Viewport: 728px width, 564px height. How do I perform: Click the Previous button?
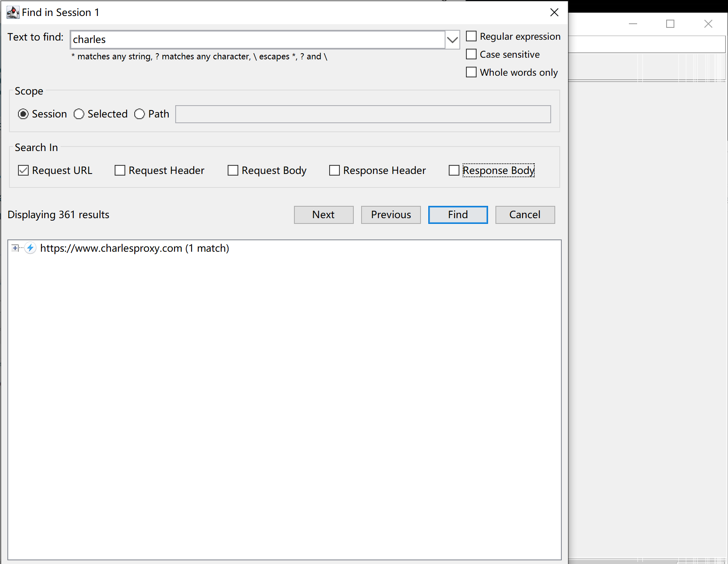(391, 215)
